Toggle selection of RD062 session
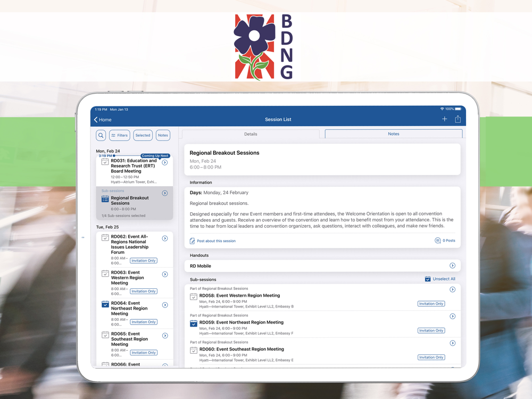The width and height of the screenshot is (532, 399). 105,238
